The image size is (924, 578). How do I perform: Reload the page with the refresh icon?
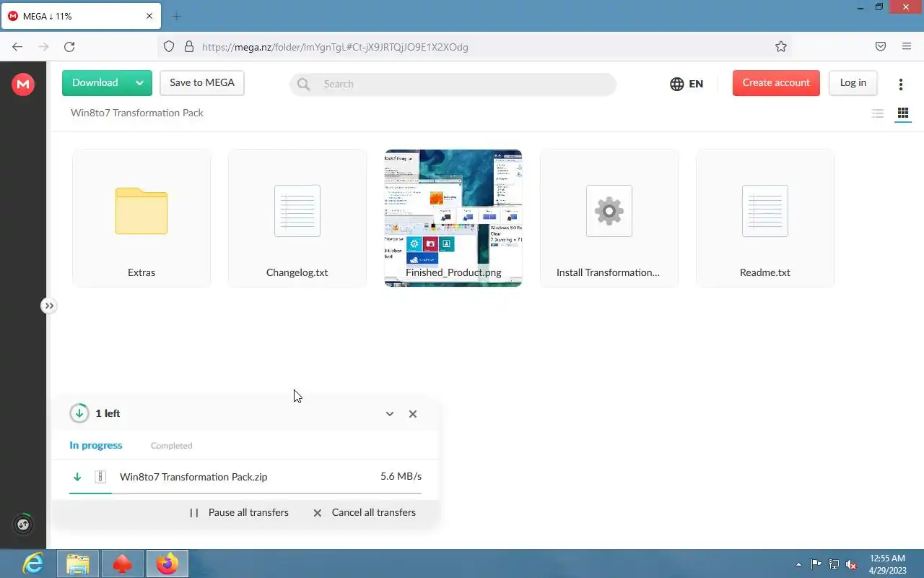point(69,47)
